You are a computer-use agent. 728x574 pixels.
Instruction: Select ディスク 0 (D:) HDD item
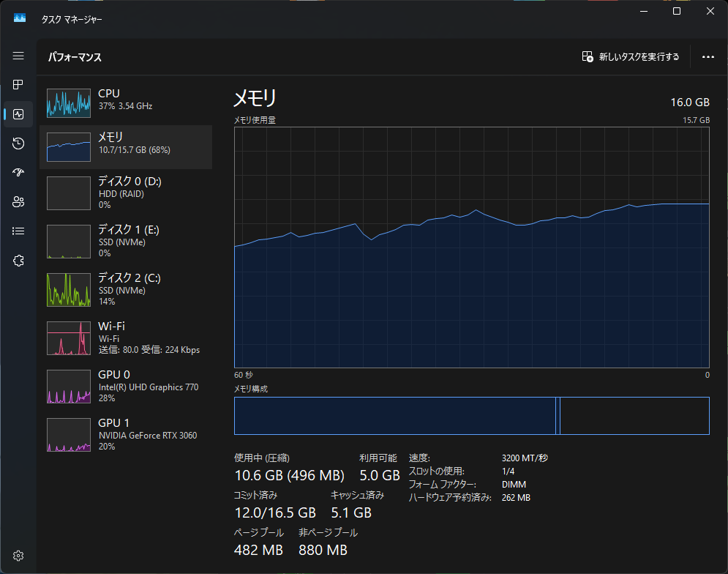click(x=126, y=193)
